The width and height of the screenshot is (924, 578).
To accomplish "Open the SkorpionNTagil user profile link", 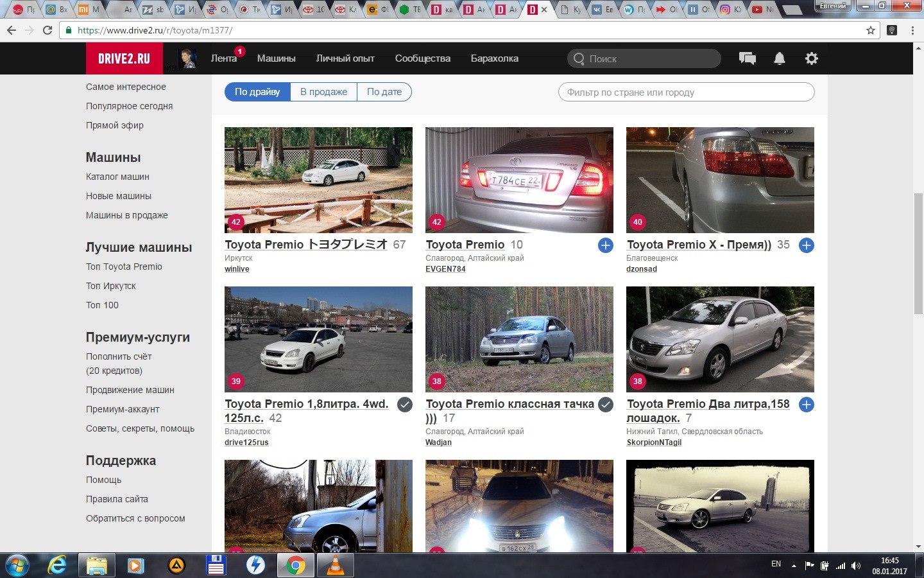I will (654, 442).
